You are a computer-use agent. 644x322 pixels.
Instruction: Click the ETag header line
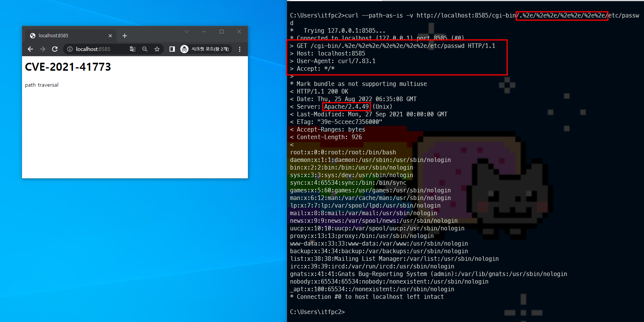336,122
